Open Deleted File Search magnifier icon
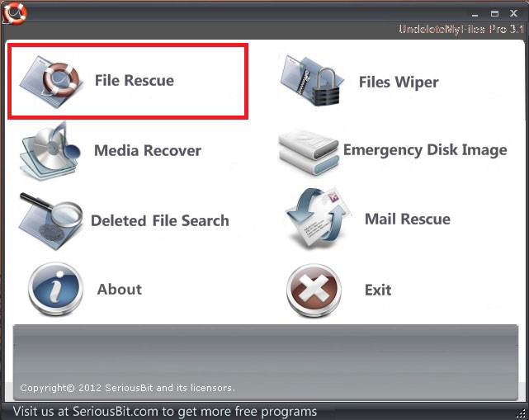 click(x=50, y=221)
